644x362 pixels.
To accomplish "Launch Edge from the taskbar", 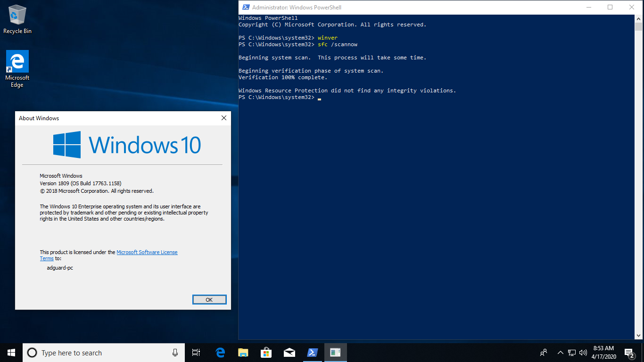I will [x=220, y=353].
